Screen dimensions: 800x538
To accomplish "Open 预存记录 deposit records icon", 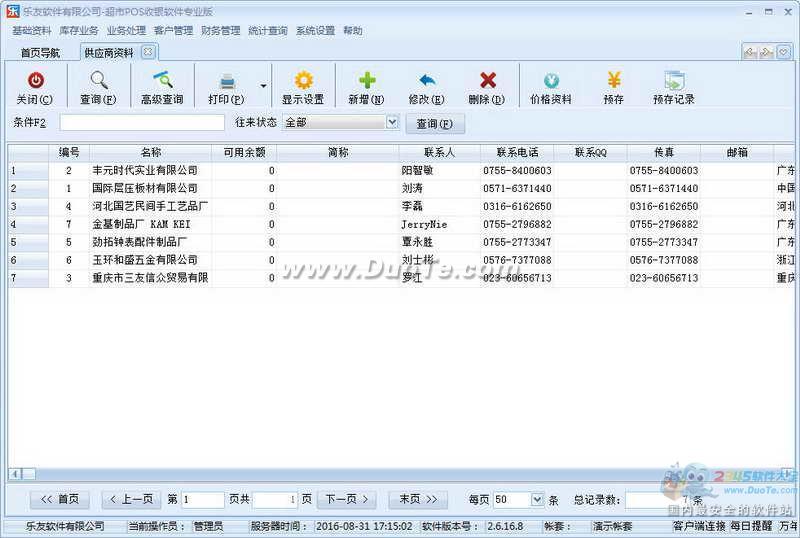I will pyautogui.click(x=673, y=82).
